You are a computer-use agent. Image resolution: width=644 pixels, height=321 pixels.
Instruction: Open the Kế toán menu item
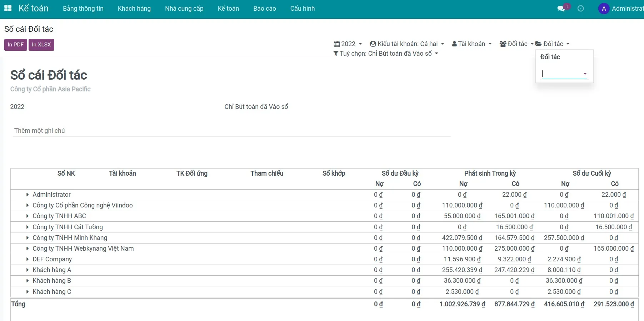tap(228, 9)
